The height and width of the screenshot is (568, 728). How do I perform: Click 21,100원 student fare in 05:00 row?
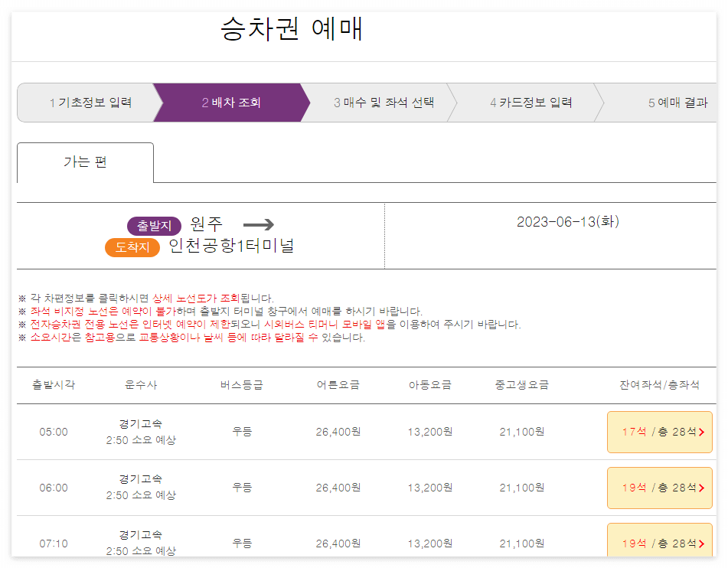point(522,432)
